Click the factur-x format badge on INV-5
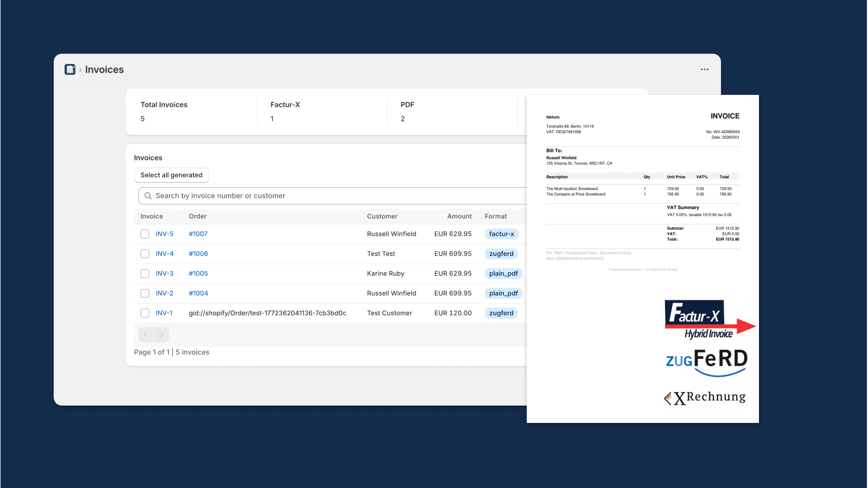868x488 pixels. [501, 234]
